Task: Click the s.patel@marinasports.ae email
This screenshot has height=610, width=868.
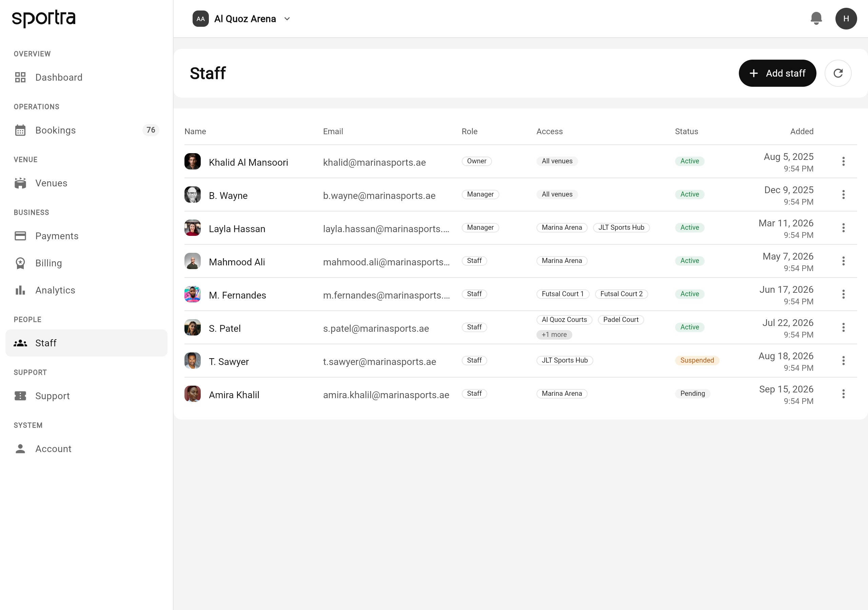Action: pos(376,329)
